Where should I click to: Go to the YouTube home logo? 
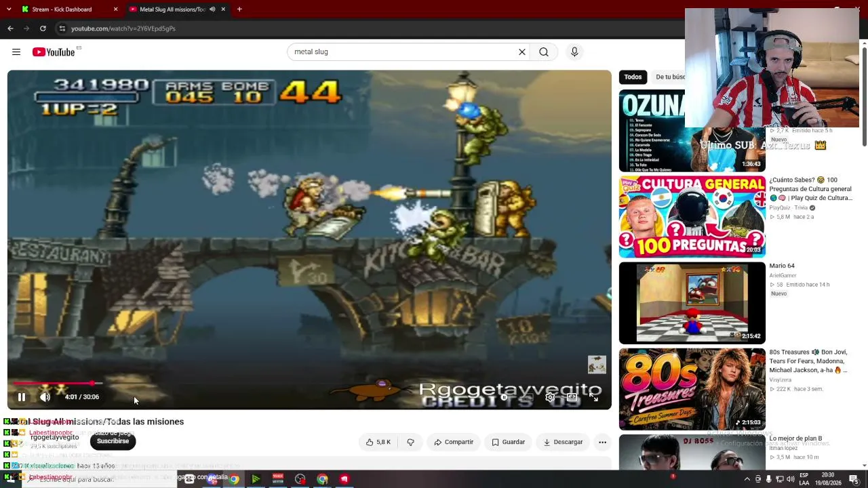click(x=54, y=52)
